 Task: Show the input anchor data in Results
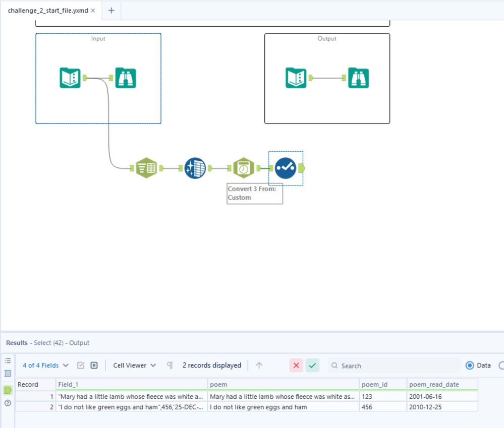coord(8,374)
